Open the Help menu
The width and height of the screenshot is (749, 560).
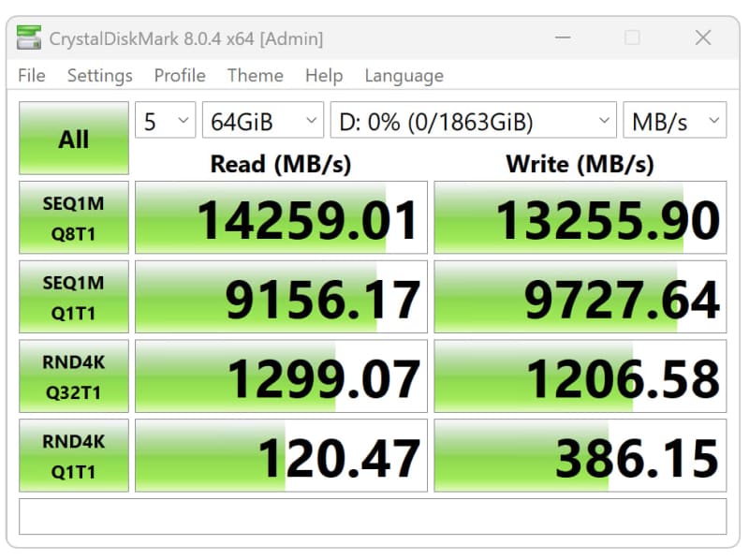point(324,76)
